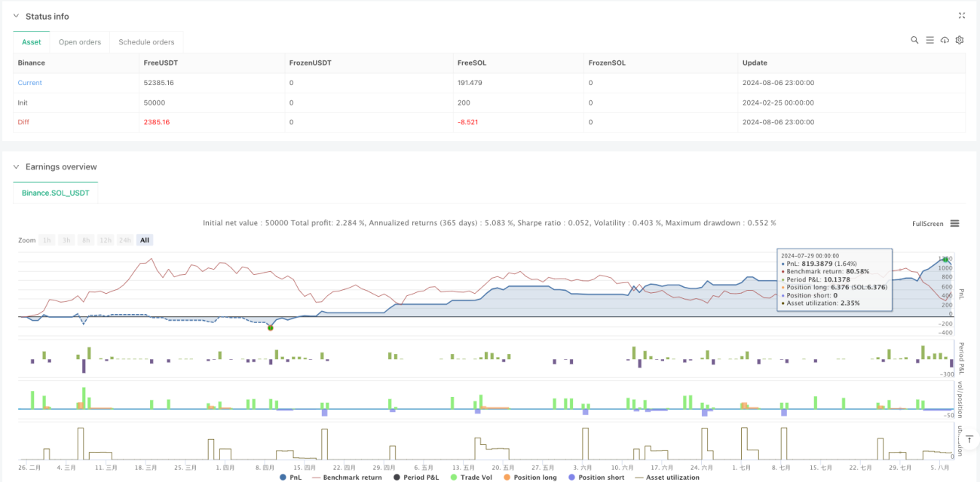This screenshot has width=980, height=482.
Task: Click the search icon in Status info
Action: click(914, 40)
